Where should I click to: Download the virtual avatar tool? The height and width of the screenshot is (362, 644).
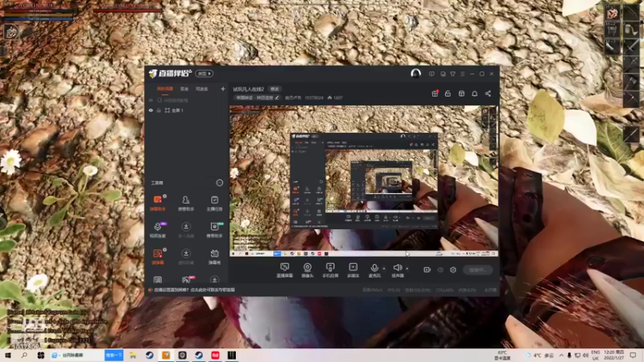coord(186,257)
